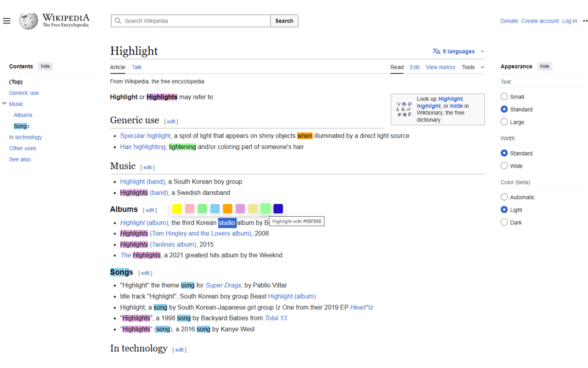Click the Log in link
This screenshot has height=368, width=588.
570,21
